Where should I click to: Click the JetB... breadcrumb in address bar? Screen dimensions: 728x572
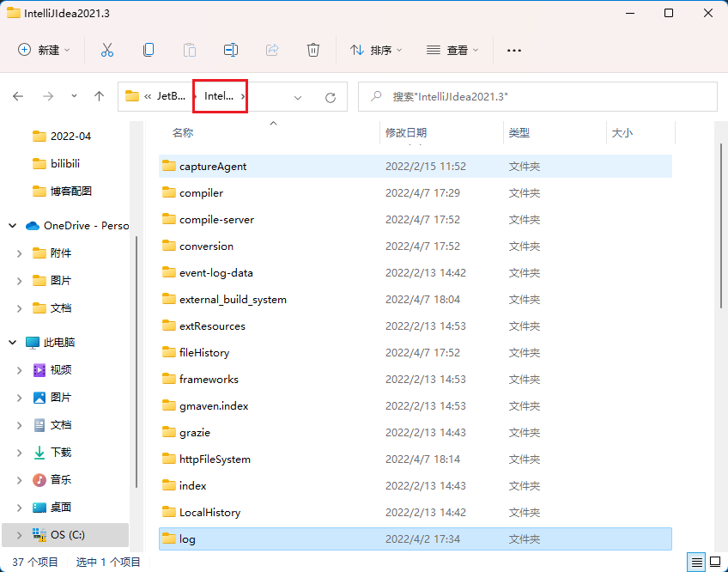click(170, 97)
